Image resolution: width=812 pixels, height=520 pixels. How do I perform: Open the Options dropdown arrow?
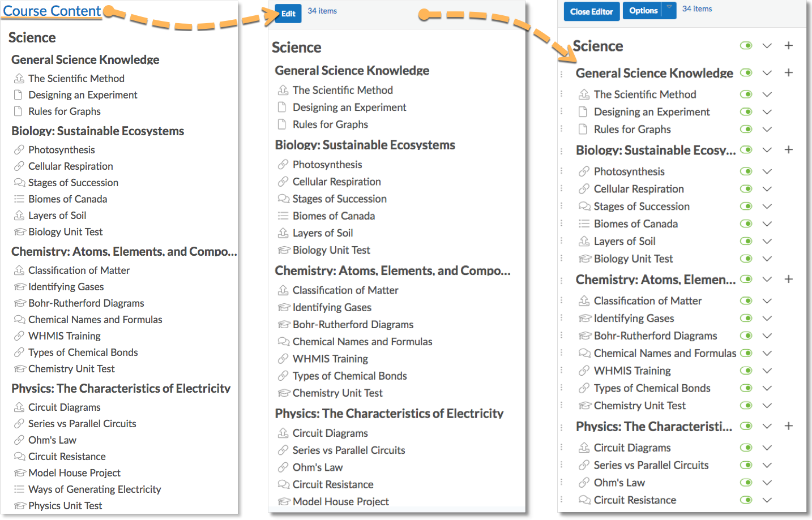point(669,8)
